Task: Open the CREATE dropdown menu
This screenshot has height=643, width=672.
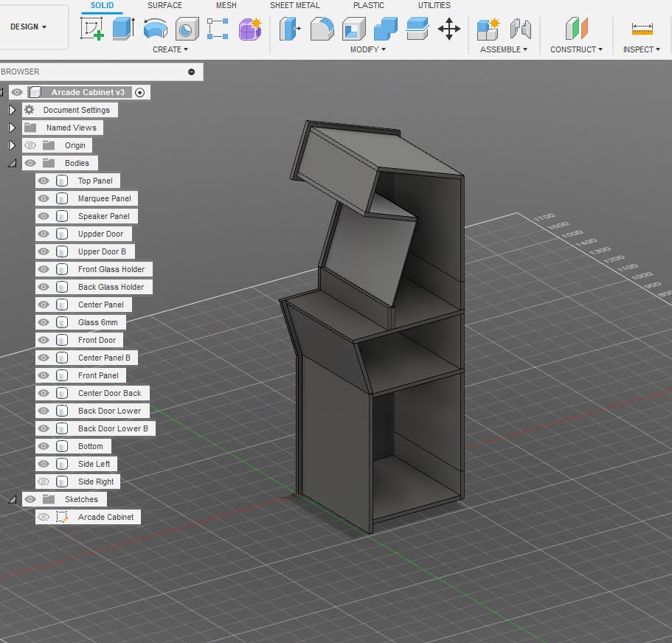Action: [x=170, y=49]
